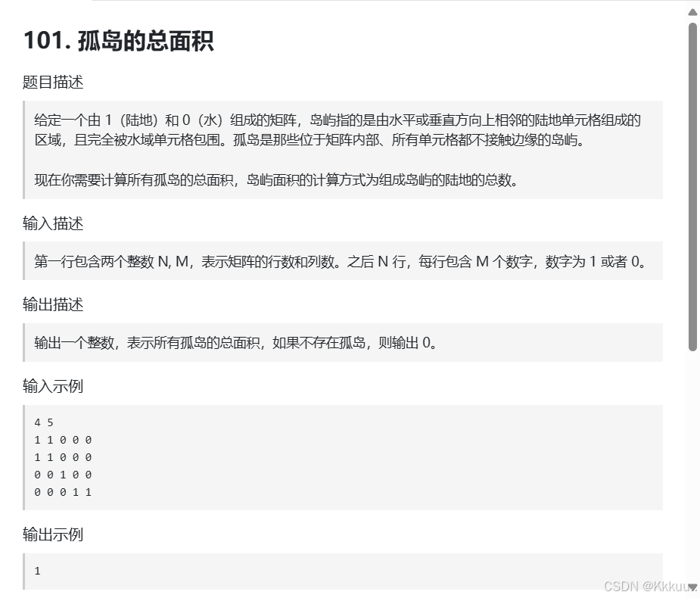The width and height of the screenshot is (700, 598).
Task: Click the scrollbar down arrow
Action: point(692,587)
